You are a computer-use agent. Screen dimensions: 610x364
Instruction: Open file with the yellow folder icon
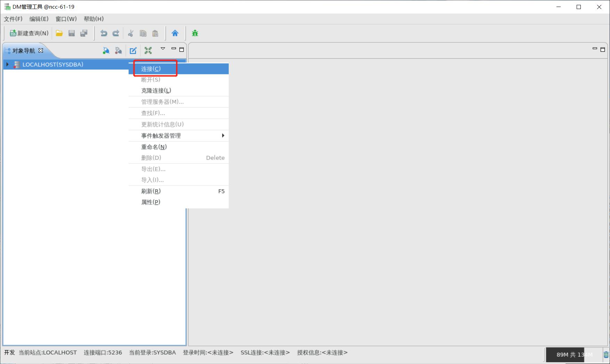[x=59, y=33]
